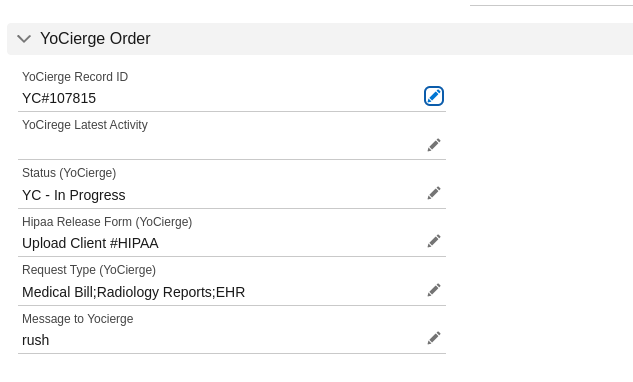Click the YoCierge Order section title
The height and width of the screenshot is (382, 633).
[95, 39]
